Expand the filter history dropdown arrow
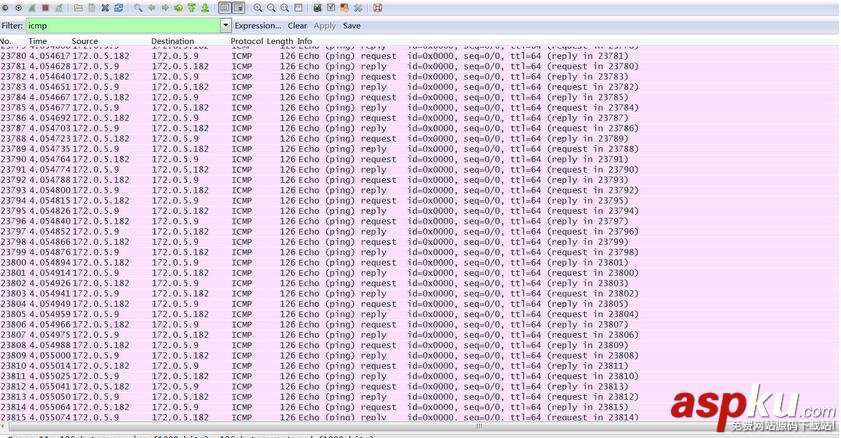 tap(226, 26)
